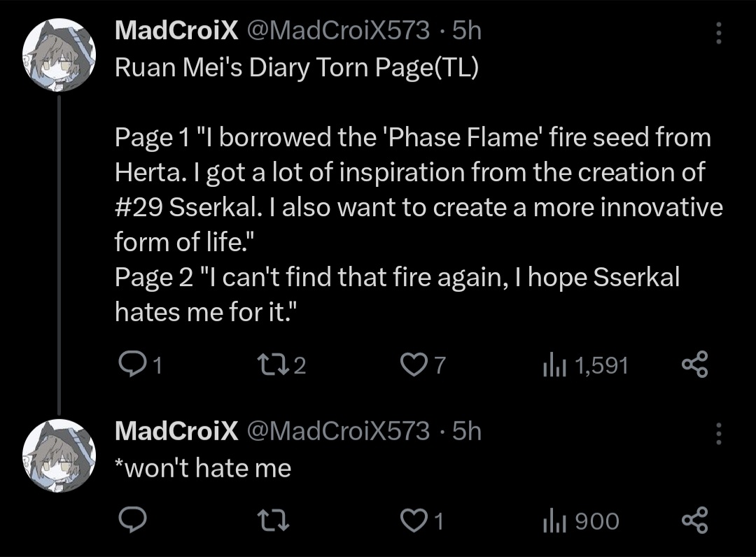Open MadCroiX avatar on first tweet
Screen dimensions: 756x557
59,54
